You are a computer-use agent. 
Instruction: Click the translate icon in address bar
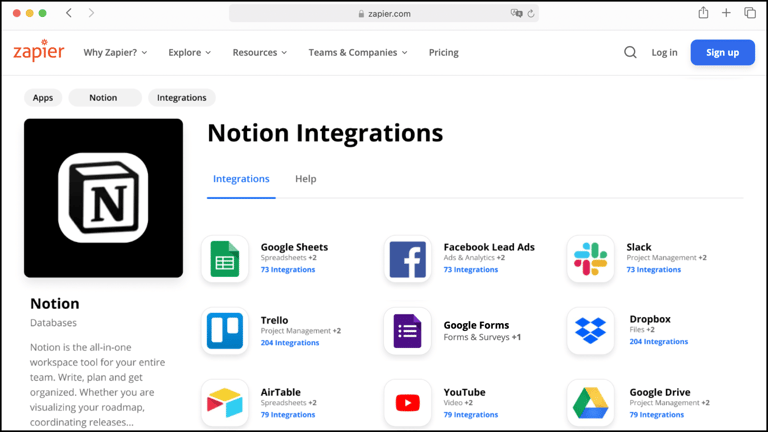[516, 14]
